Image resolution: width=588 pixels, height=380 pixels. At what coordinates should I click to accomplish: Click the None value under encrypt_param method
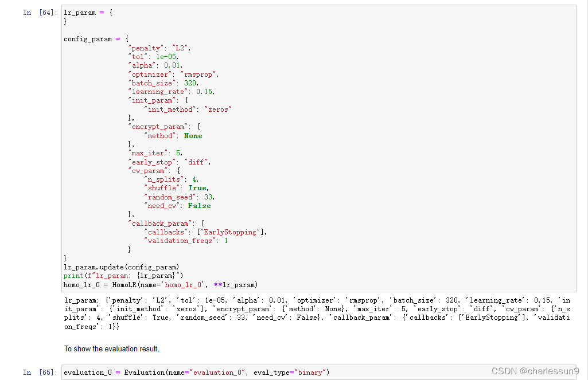(x=192, y=135)
